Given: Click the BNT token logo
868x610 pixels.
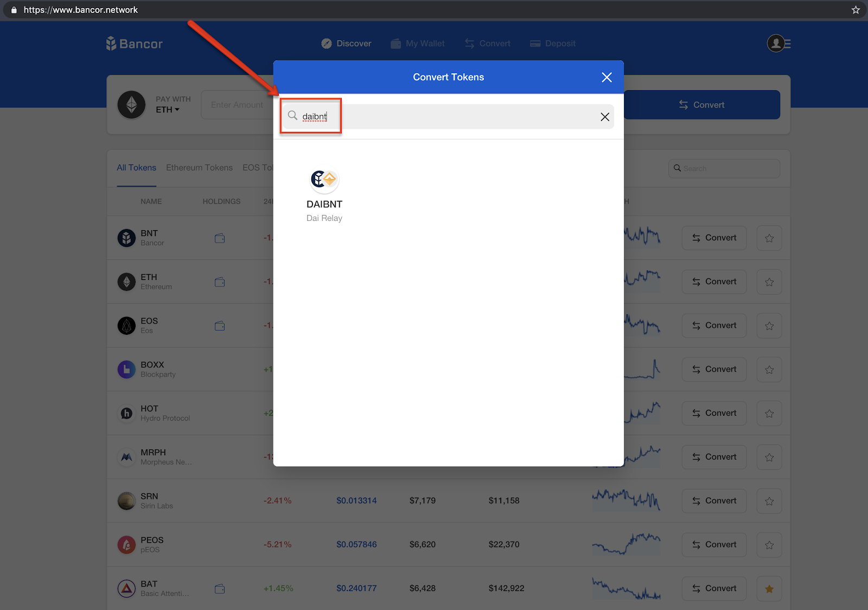Looking at the screenshot, I should [x=126, y=238].
